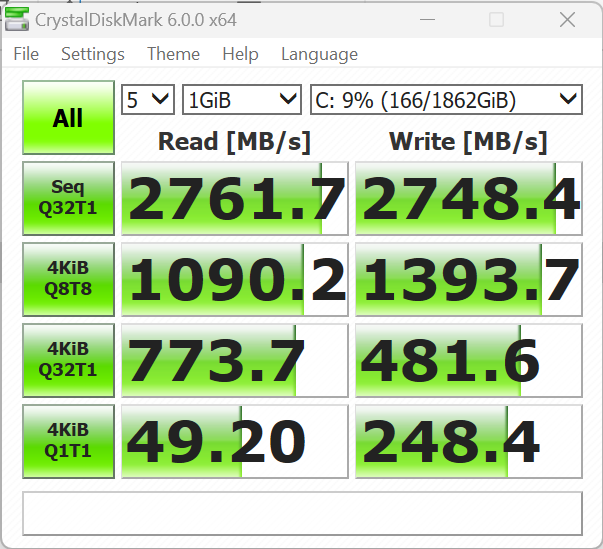Start the Seq Q32T1 test
The height and width of the screenshot is (549, 603).
coord(68,198)
